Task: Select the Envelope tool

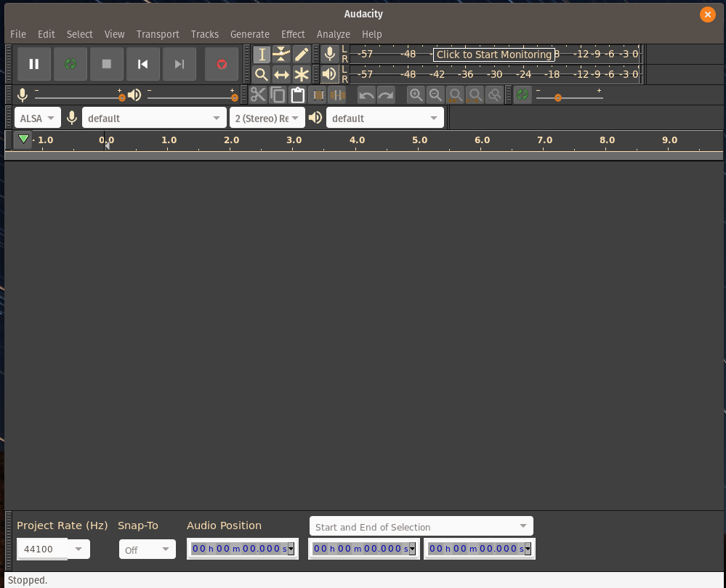Action: (x=281, y=55)
